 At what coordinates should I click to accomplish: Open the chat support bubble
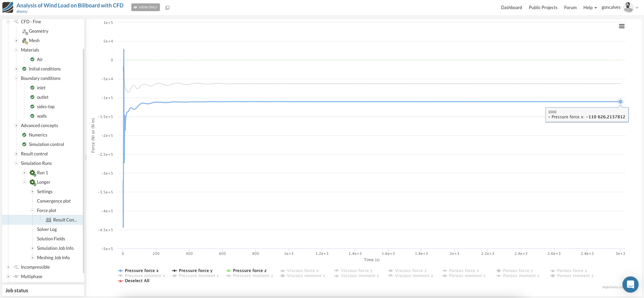tap(630, 284)
